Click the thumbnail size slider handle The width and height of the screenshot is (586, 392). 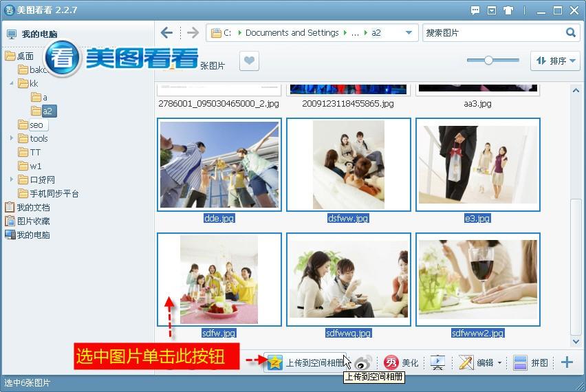[488, 60]
